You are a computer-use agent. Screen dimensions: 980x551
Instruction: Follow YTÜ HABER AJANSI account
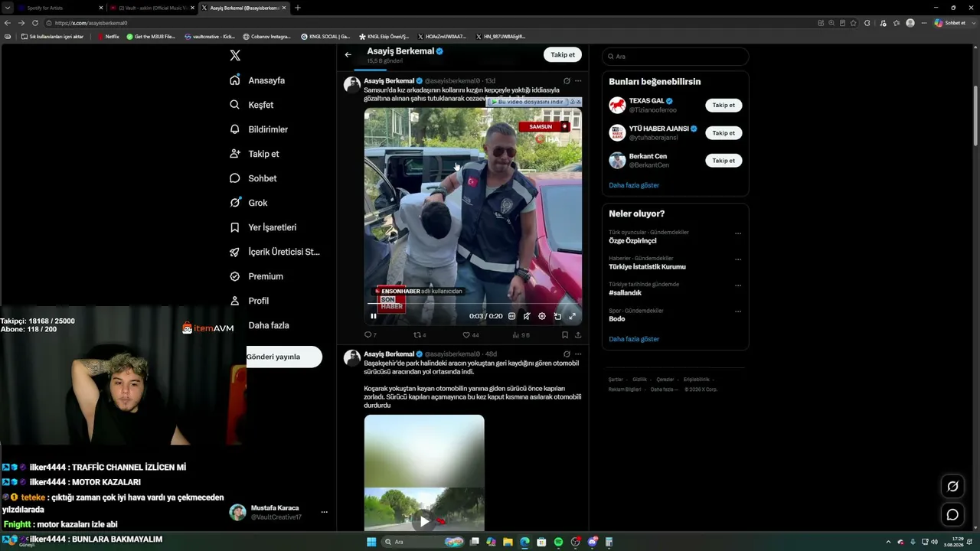tap(724, 133)
